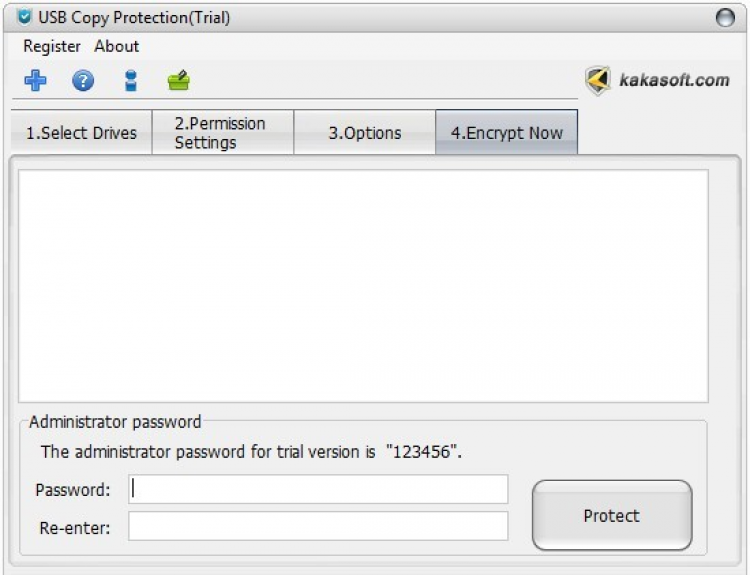Go to the 2.Permission Settings tab
The image size is (750, 575).
(x=221, y=133)
